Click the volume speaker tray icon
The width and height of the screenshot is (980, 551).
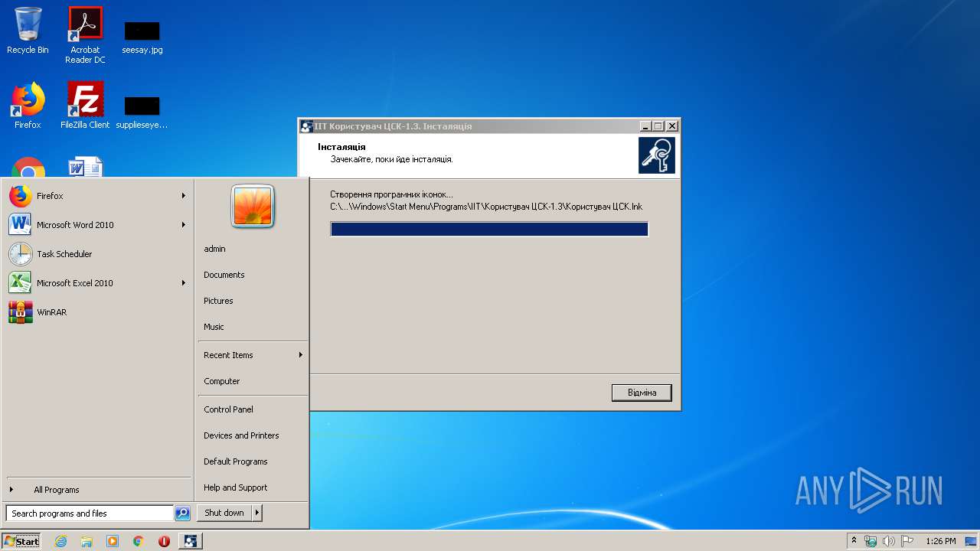[x=889, y=541]
